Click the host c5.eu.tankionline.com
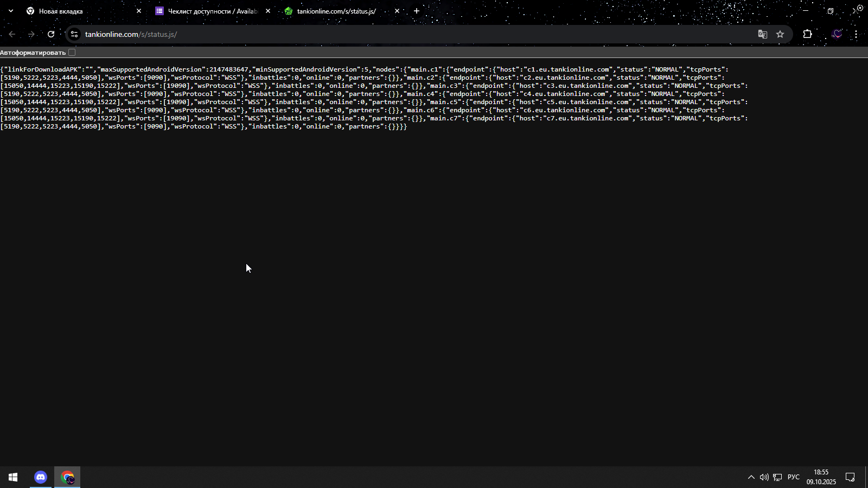 click(588, 102)
